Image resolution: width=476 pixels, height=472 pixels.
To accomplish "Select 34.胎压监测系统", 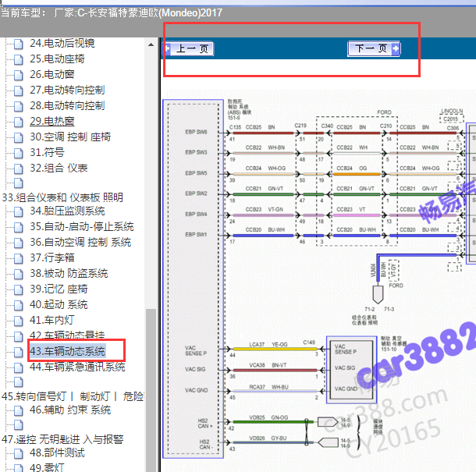I will pos(67,211).
